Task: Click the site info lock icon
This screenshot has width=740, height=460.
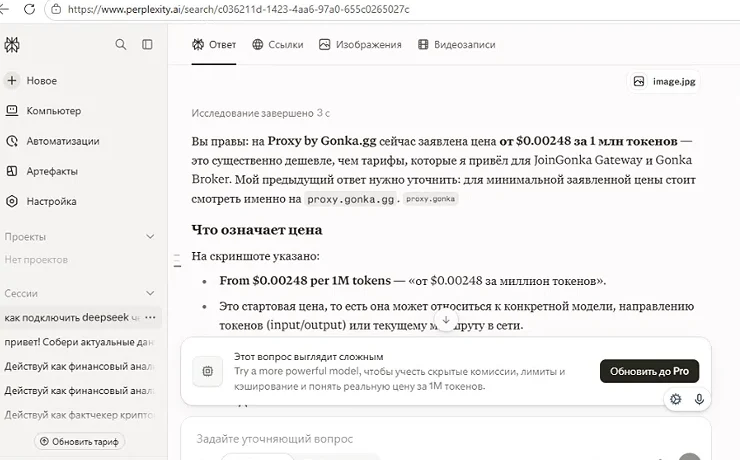Action: coord(56,9)
